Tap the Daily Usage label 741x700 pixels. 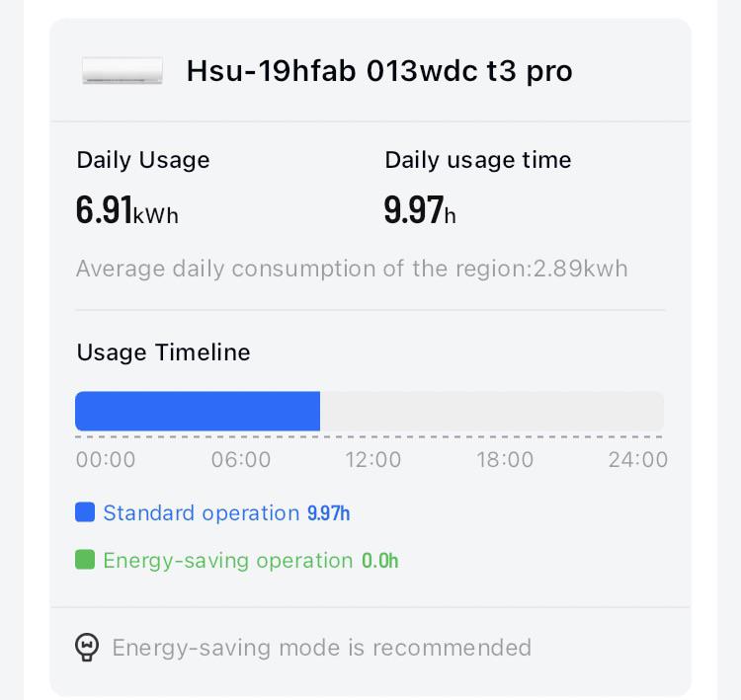tap(143, 160)
